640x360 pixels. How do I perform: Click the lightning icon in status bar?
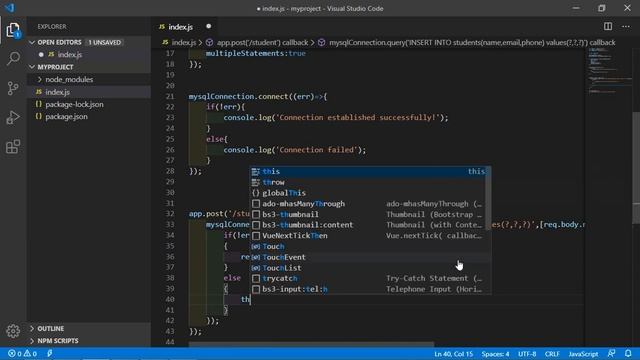[x=49, y=353]
